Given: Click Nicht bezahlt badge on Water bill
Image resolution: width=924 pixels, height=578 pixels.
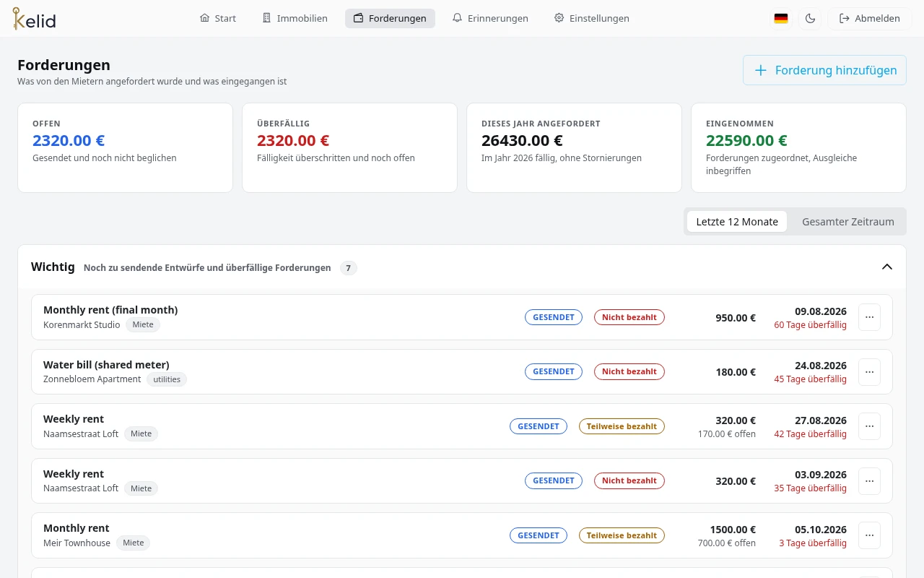Looking at the screenshot, I should (x=629, y=371).
